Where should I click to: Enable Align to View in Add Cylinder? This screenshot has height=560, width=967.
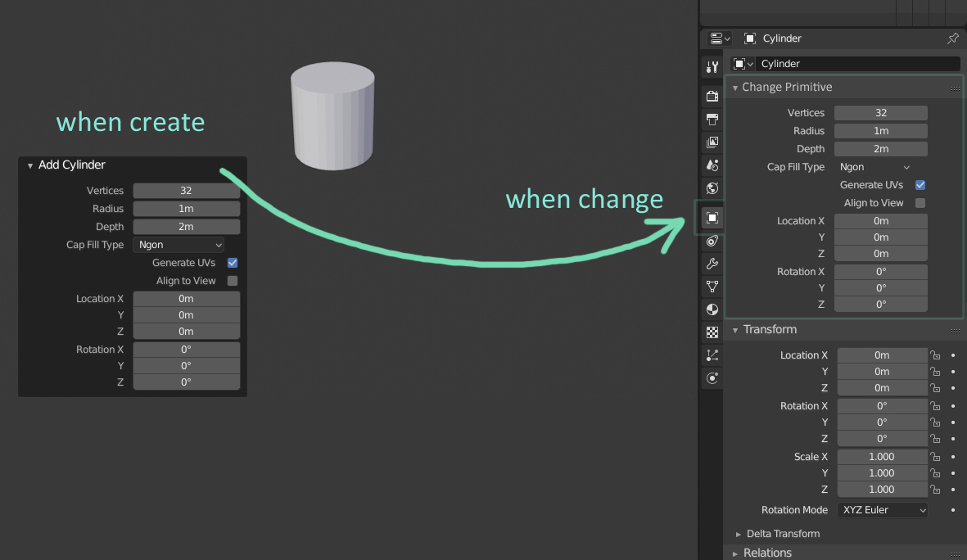(x=233, y=281)
